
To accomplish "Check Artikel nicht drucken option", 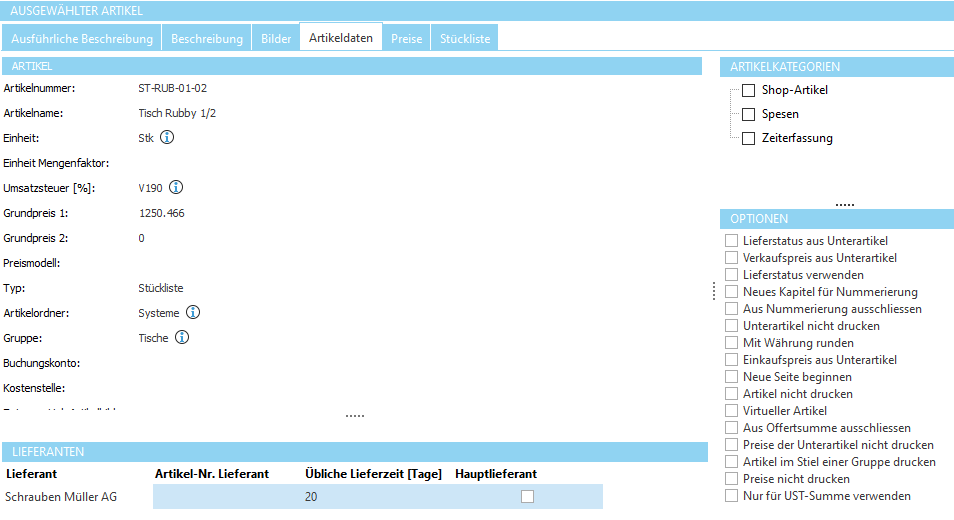I will 732,394.
